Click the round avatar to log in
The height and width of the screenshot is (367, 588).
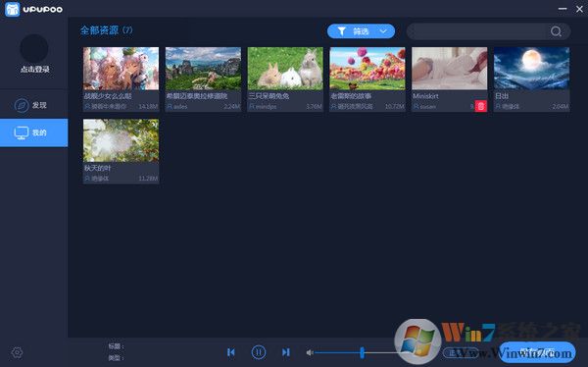tap(33, 48)
